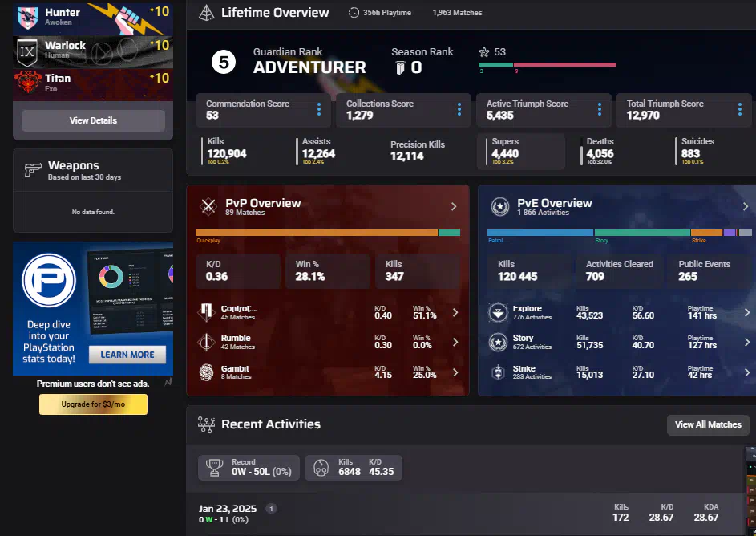The image size is (756, 536).
Task: Open Active Triumph Score options menu
Action: pos(600,109)
